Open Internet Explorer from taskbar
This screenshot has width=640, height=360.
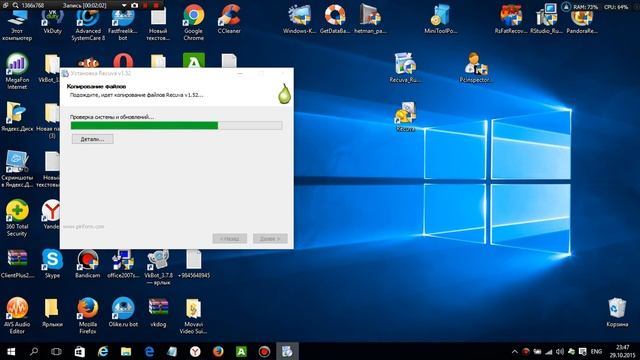pyautogui.click(x=103, y=351)
